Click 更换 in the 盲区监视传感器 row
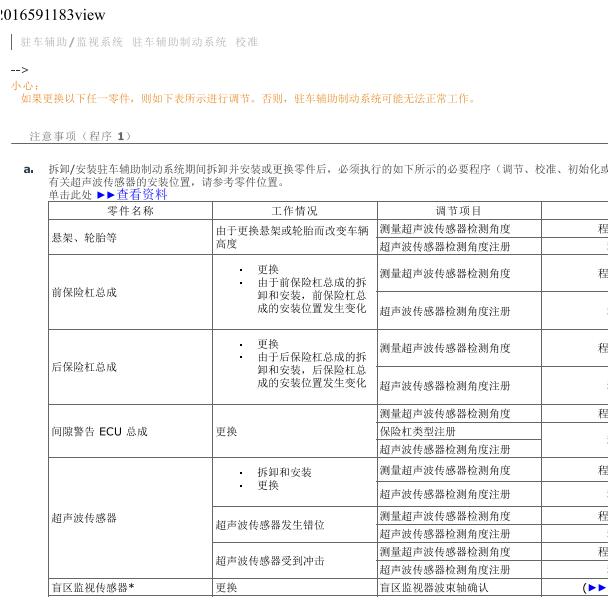 click(x=226, y=588)
